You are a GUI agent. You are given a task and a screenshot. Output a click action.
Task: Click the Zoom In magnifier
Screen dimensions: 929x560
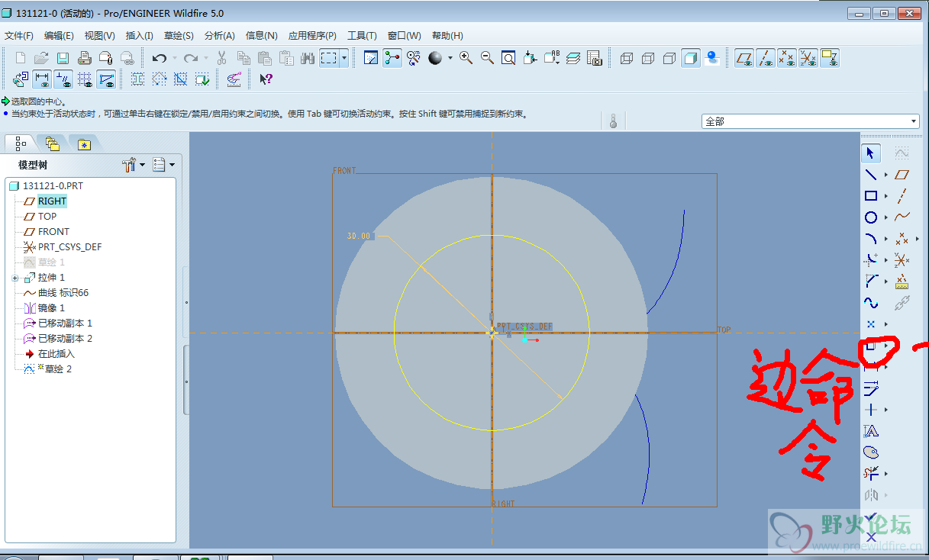pos(466,58)
